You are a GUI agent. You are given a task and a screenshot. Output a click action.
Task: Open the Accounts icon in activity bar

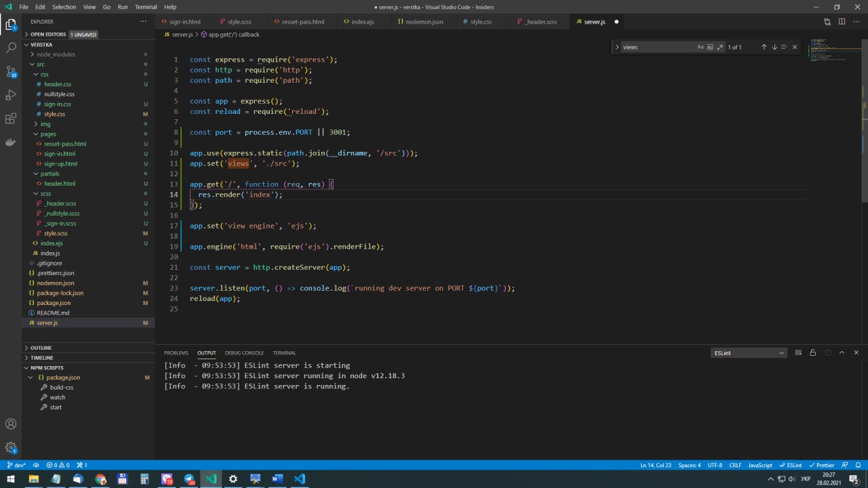(11, 424)
